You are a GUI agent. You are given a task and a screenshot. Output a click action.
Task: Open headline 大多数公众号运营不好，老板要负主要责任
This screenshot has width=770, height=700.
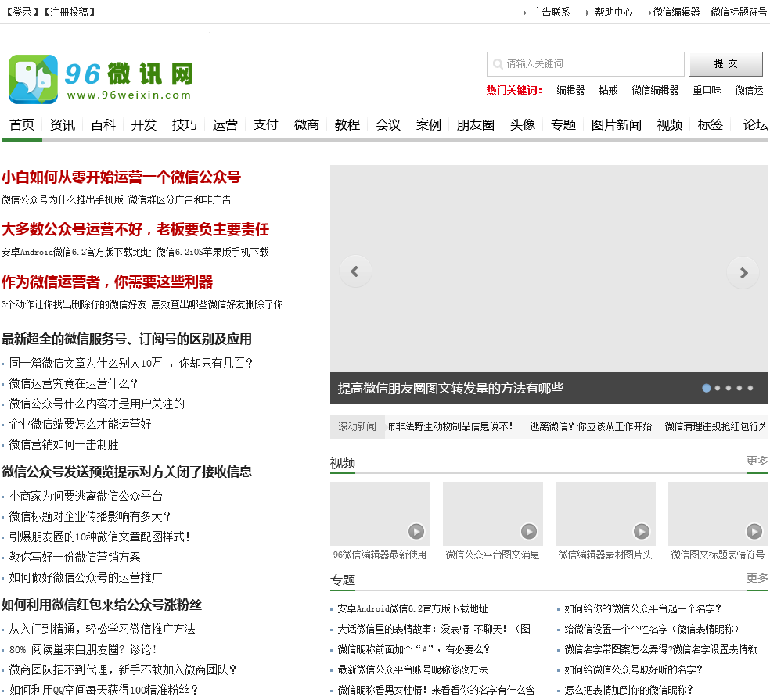coord(135,229)
